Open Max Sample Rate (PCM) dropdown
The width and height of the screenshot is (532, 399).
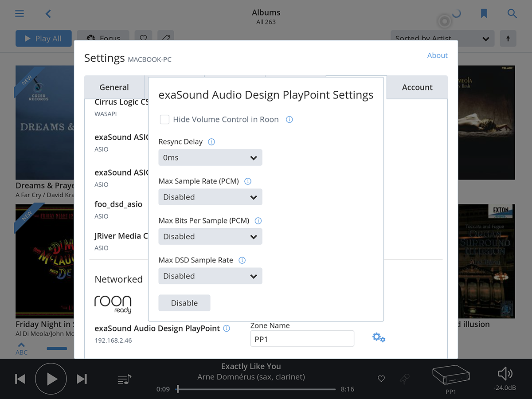tap(210, 197)
